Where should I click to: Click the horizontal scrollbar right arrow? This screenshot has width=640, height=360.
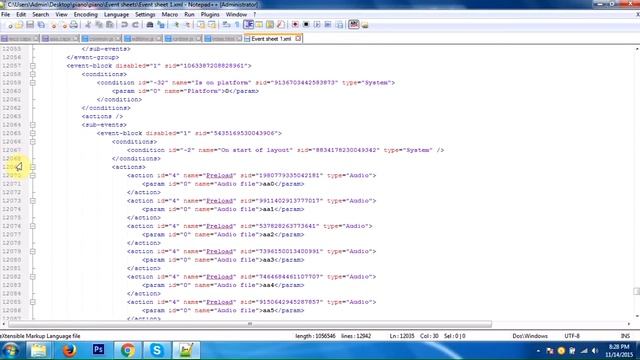pos(629,324)
